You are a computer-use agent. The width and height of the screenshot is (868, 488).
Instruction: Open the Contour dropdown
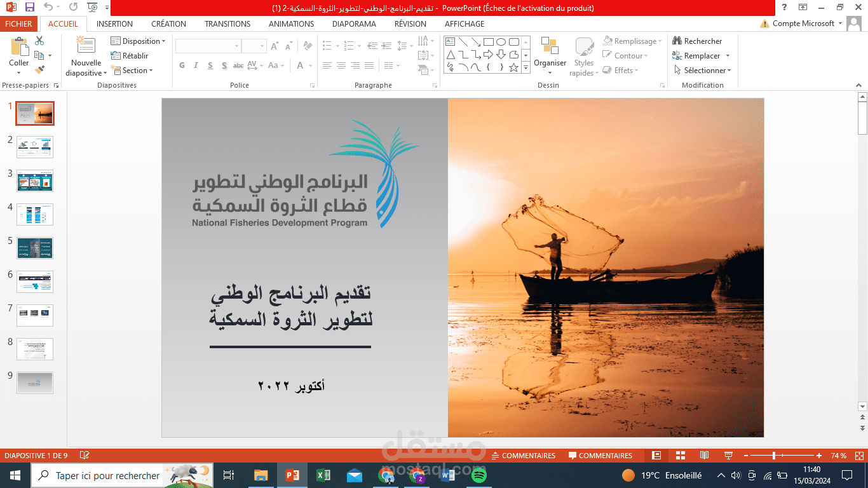(x=625, y=55)
